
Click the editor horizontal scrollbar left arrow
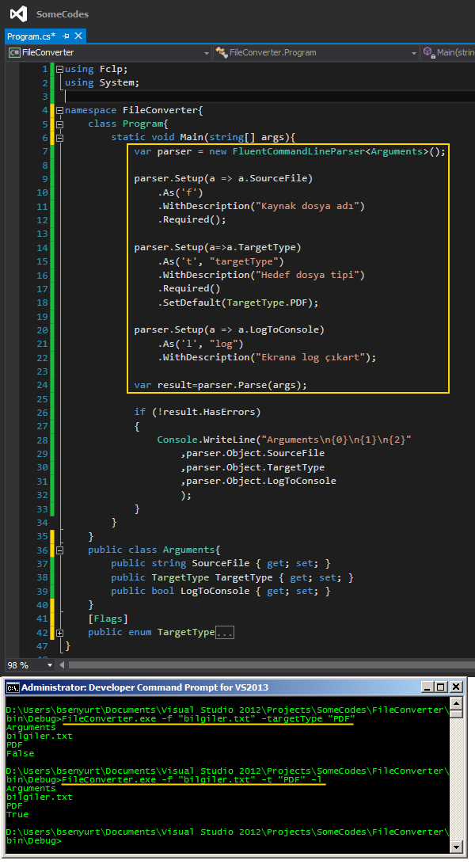pos(62,664)
